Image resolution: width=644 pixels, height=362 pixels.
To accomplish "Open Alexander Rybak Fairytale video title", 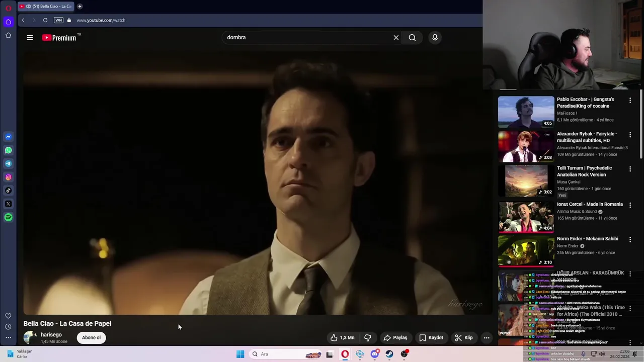I will coord(587,137).
